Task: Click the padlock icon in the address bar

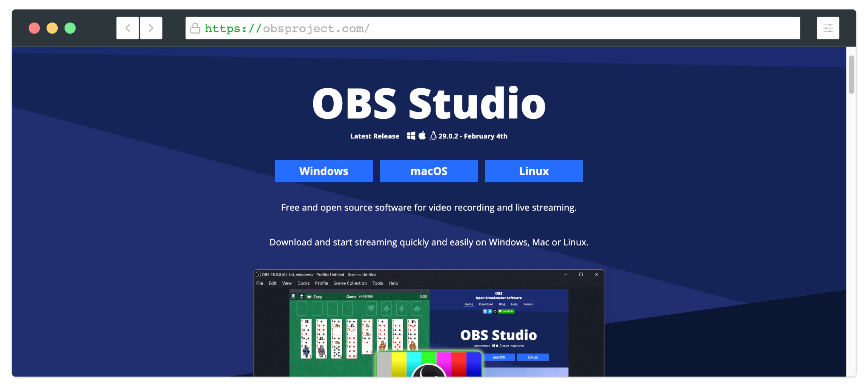Action: point(195,28)
